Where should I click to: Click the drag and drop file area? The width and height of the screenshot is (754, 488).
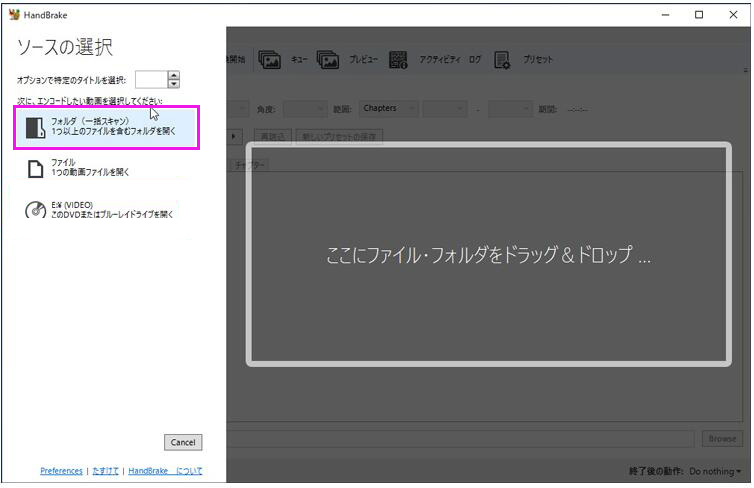(489, 254)
